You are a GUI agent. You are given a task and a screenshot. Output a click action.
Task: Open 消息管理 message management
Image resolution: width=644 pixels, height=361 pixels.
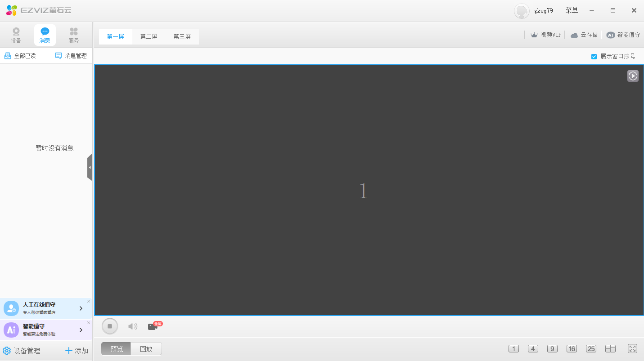71,56
